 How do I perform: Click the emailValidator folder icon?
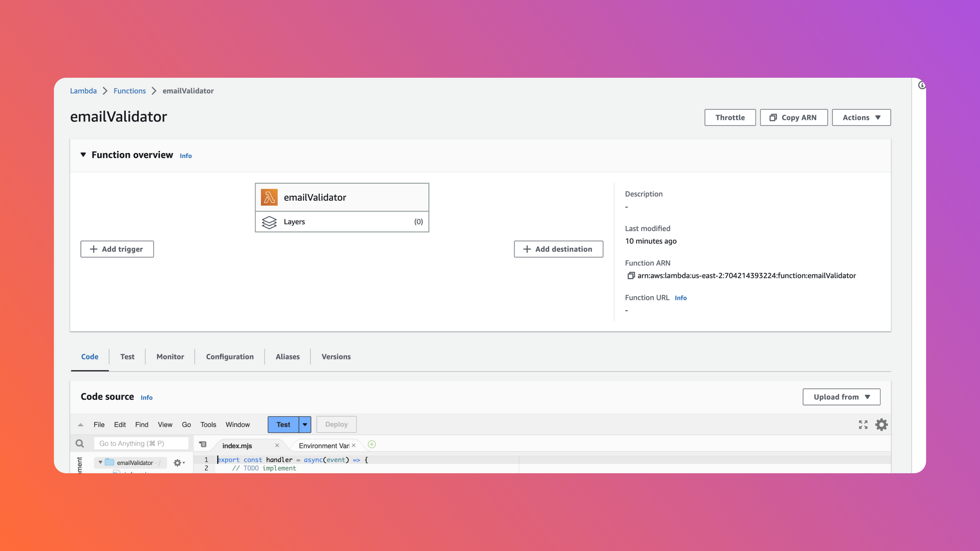[x=110, y=462]
